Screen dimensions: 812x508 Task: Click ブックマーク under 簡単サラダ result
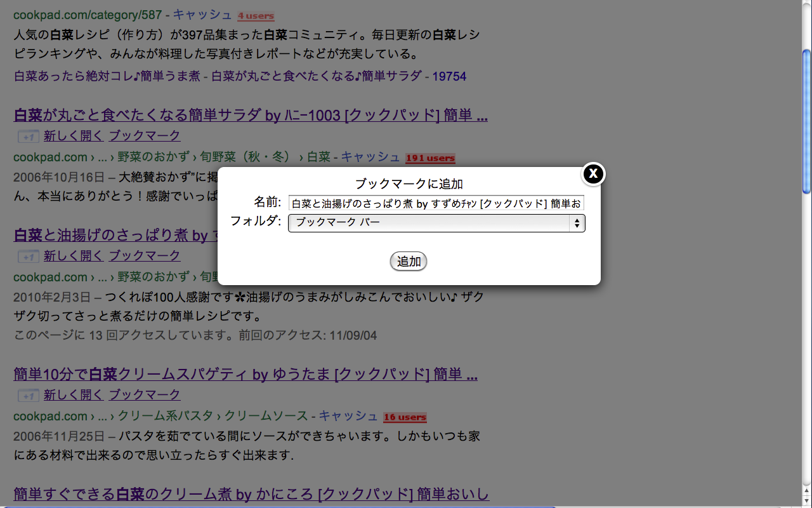(x=145, y=135)
